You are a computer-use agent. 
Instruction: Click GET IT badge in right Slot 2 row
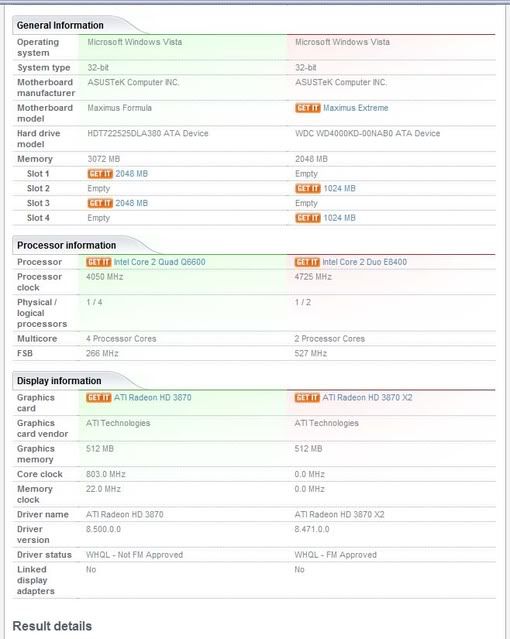[308, 188]
